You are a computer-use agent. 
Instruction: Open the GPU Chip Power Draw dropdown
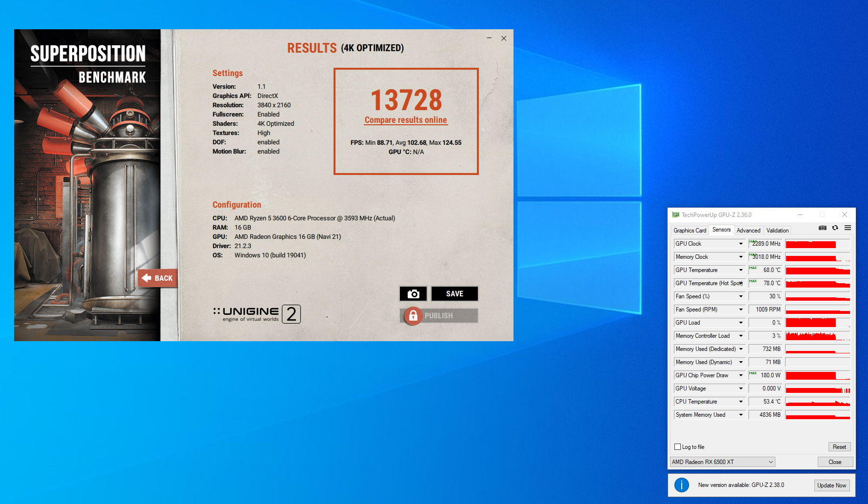pyautogui.click(x=741, y=375)
